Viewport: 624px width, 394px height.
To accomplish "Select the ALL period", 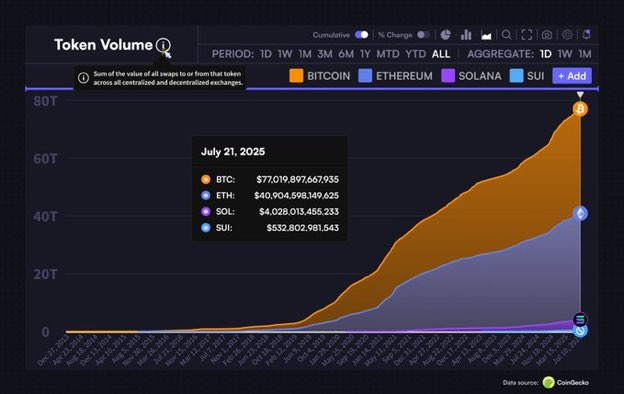I will pyautogui.click(x=441, y=54).
